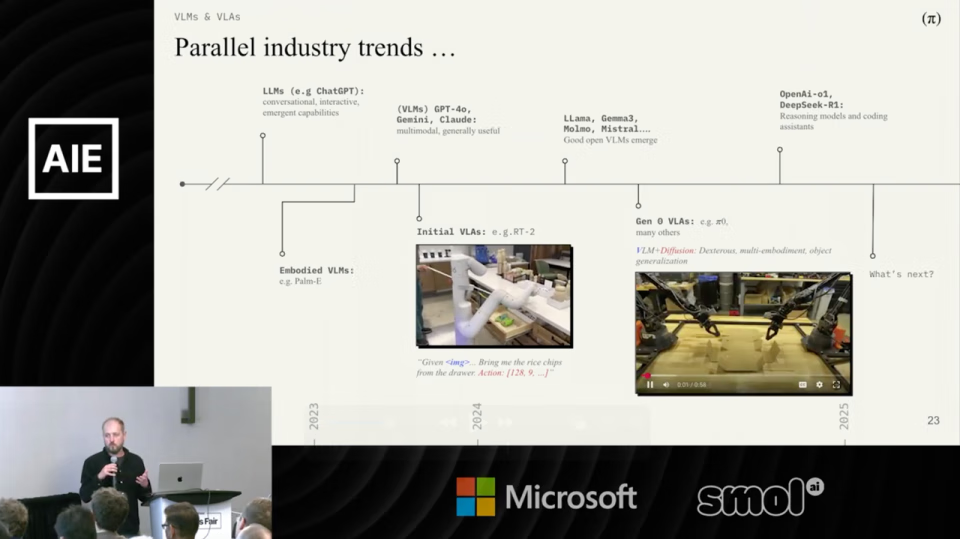
Task: Click the "Embodied VLMs:" label
Action: 317,270
